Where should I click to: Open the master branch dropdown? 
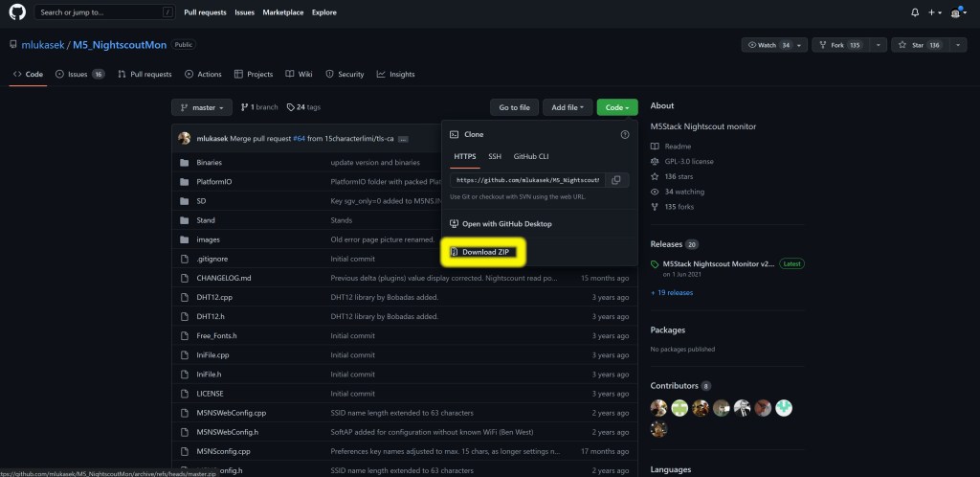[x=202, y=107]
